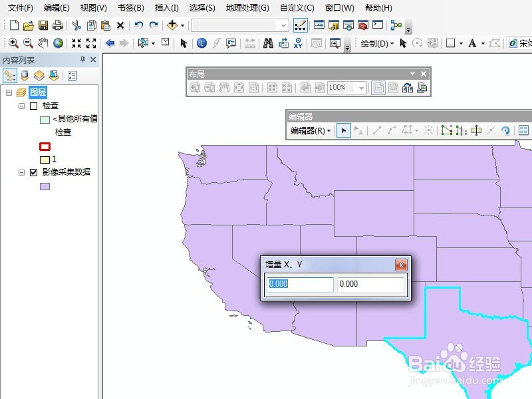
Task: Click List By Visibility icon
Action: pos(39,76)
